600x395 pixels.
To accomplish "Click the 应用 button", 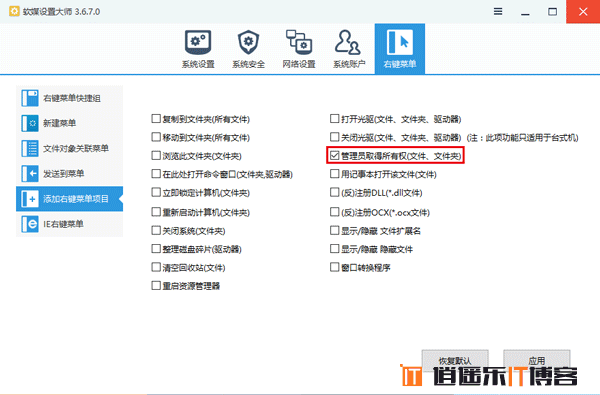I will click(536, 361).
